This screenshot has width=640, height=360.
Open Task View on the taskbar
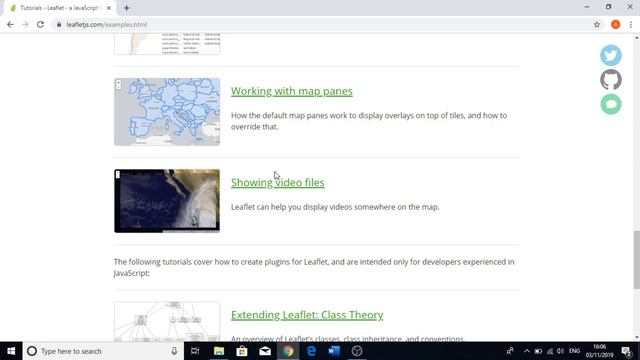[x=195, y=351]
